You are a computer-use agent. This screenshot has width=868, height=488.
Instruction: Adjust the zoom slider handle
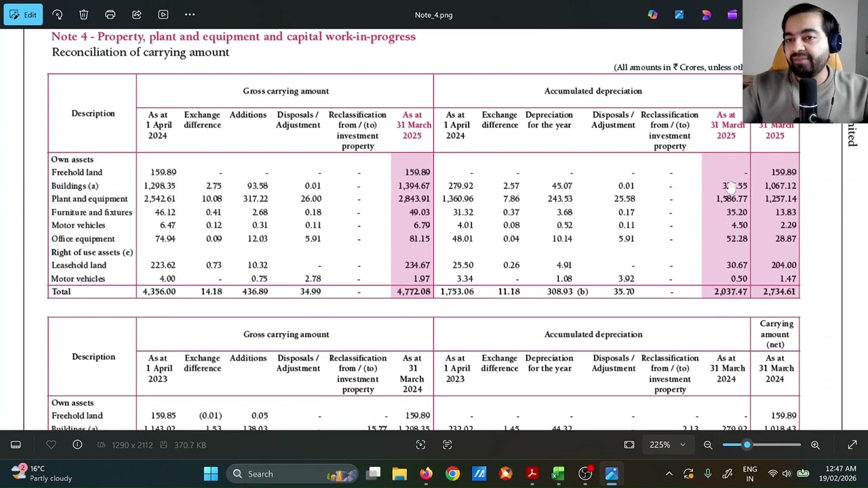coord(747,445)
